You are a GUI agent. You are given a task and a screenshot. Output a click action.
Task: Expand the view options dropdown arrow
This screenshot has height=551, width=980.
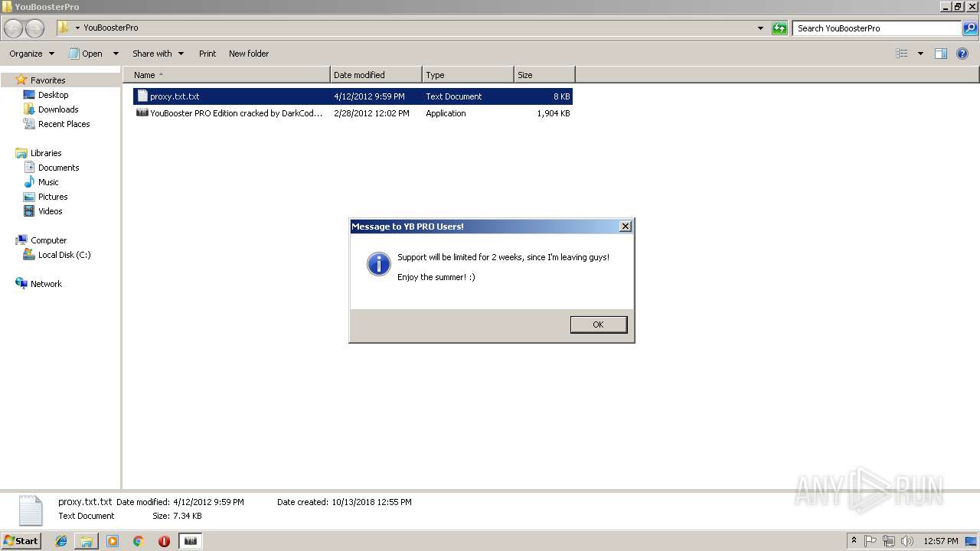pyautogui.click(x=920, y=54)
